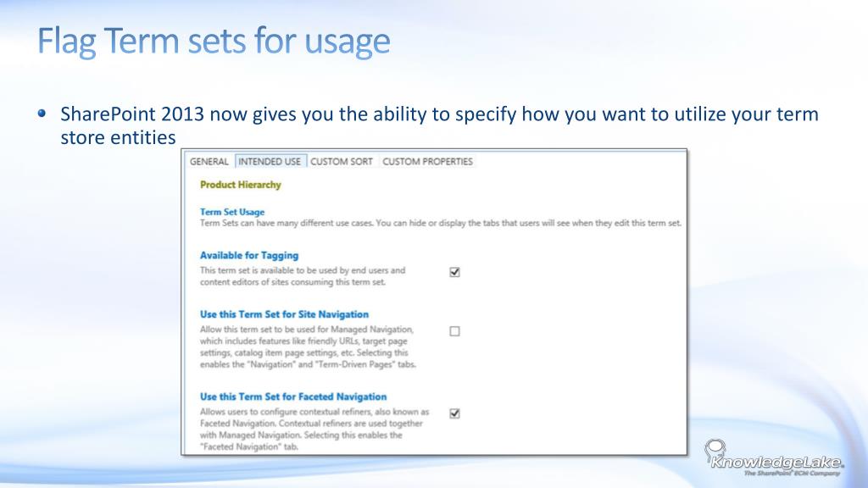
Task: Open the CUSTOM PROPERTIES tab
Action: [x=427, y=162]
